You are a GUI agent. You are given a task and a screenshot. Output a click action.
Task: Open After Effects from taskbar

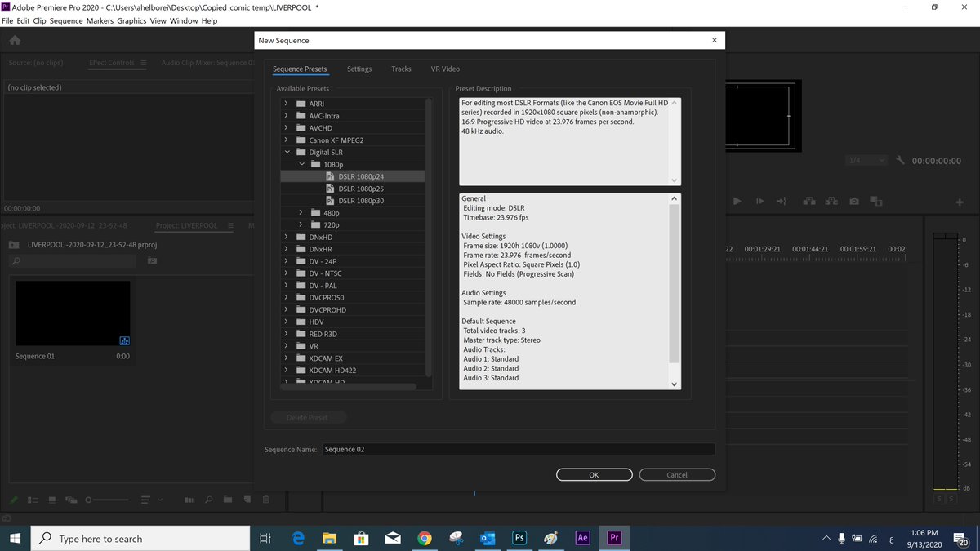point(582,538)
